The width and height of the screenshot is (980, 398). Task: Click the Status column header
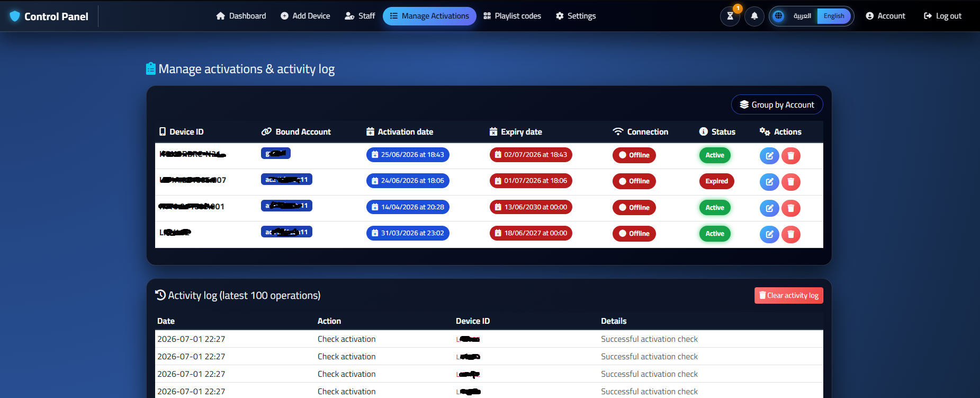pyautogui.click(x=717, y=132)
